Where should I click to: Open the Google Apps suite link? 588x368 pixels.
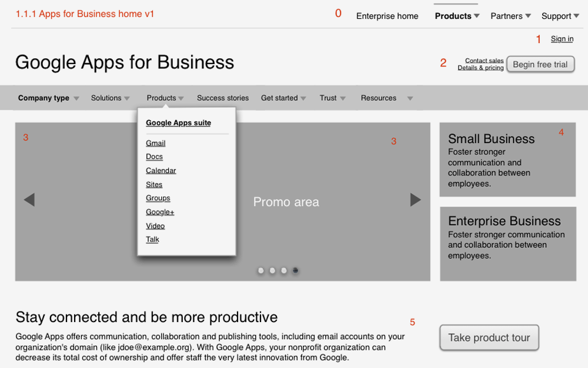178,122
